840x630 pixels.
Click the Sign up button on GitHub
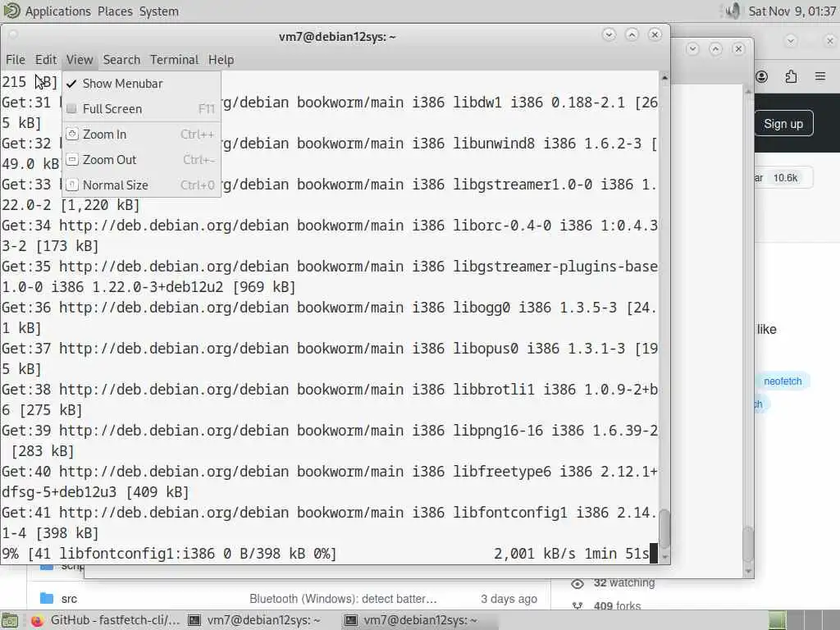click(x=783, y=124)
